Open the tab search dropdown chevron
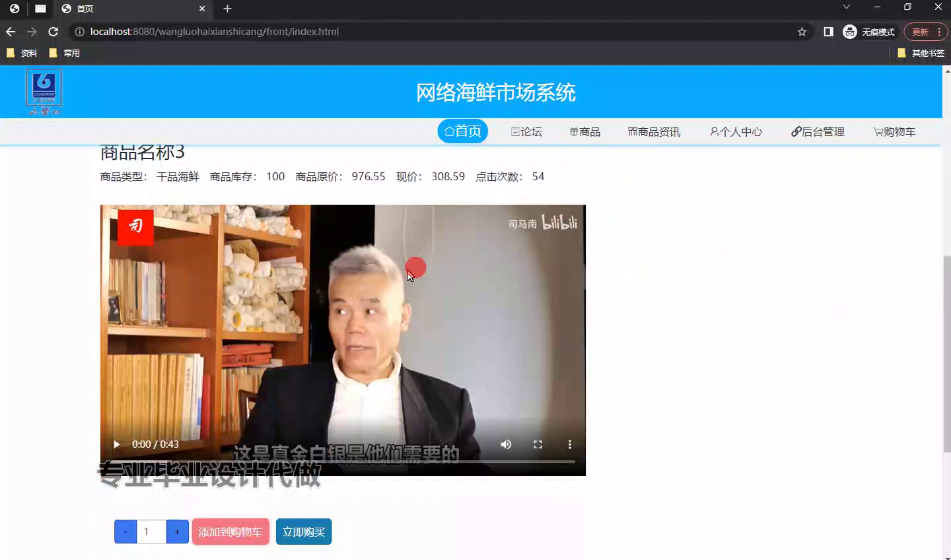Screen dimensions: 951x560 tap(846, 7)
